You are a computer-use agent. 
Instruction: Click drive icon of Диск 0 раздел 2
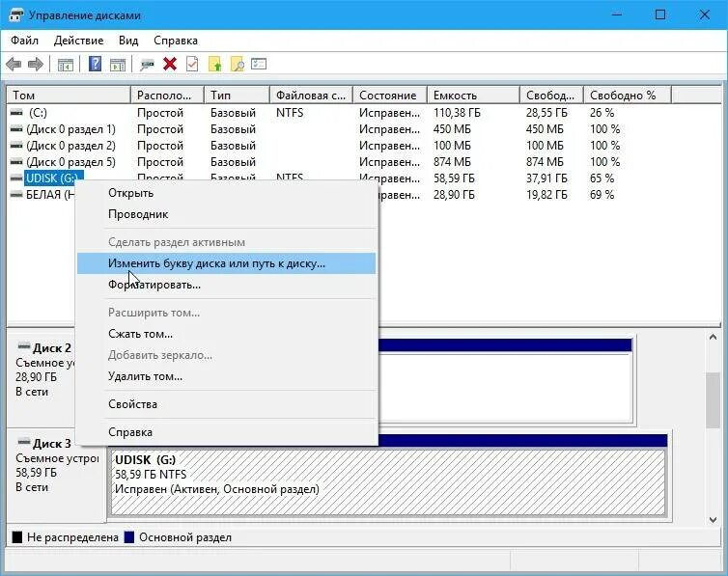(16, 146)
